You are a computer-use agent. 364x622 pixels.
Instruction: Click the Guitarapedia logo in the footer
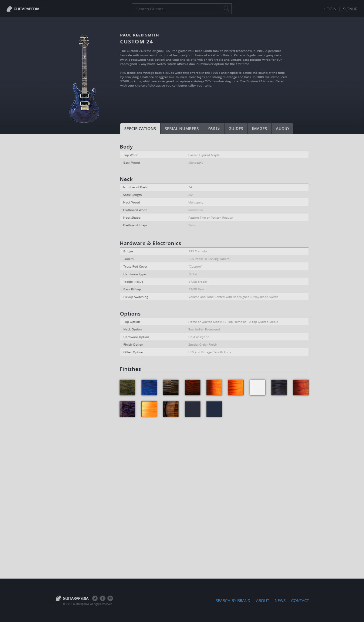[72, 598]
